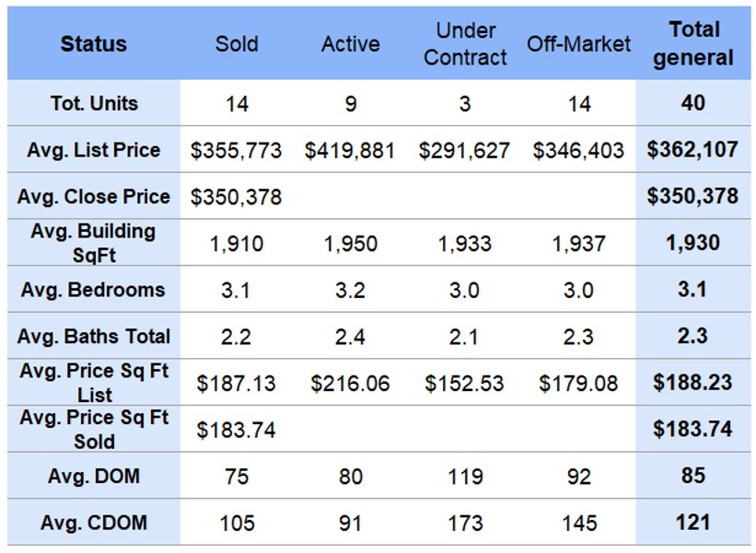Select the Avg. List Price row label

(93, 150)
